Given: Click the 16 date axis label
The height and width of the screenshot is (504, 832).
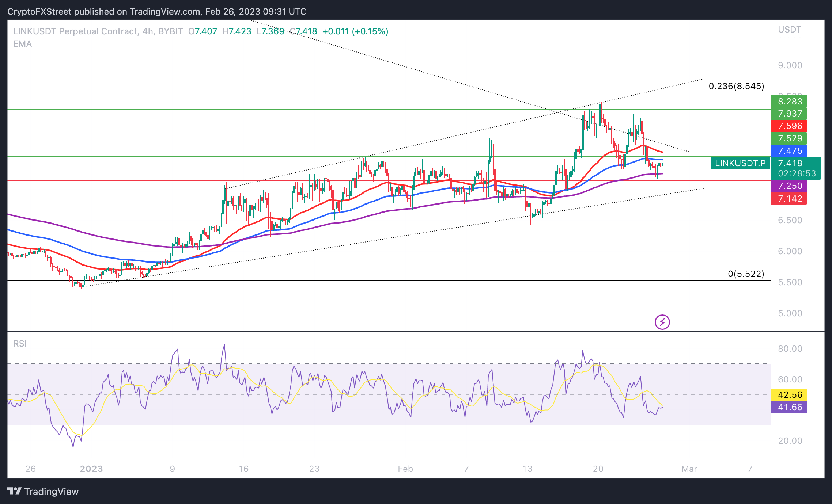Looking at the screenshot, I should (x=243, y=469).
